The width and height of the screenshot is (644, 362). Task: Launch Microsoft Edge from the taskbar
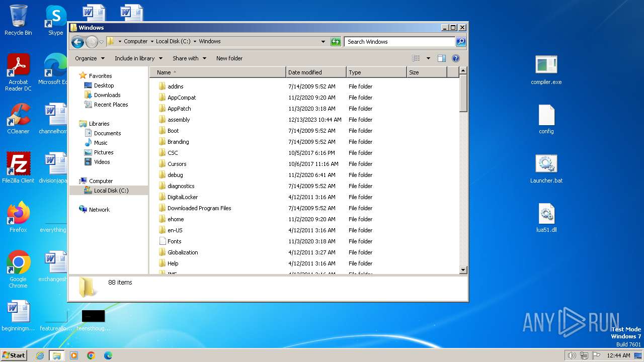click(x=108, y=355)
